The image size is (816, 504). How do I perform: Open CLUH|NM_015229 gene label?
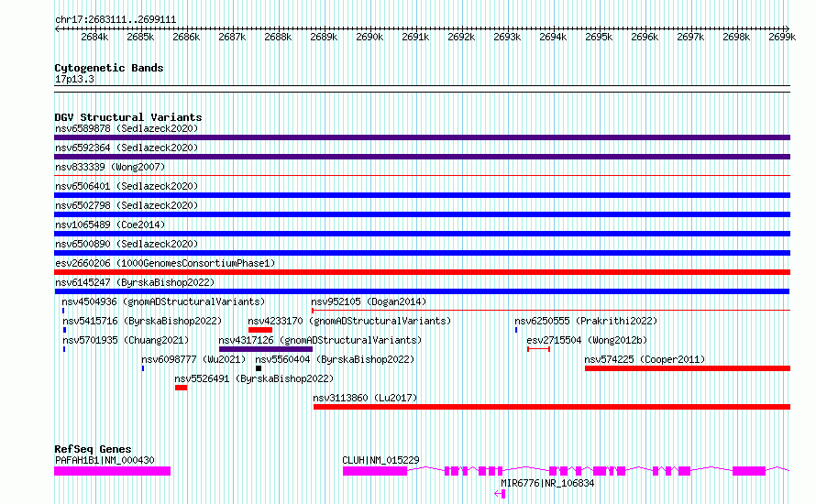click(x=380, y=460)
